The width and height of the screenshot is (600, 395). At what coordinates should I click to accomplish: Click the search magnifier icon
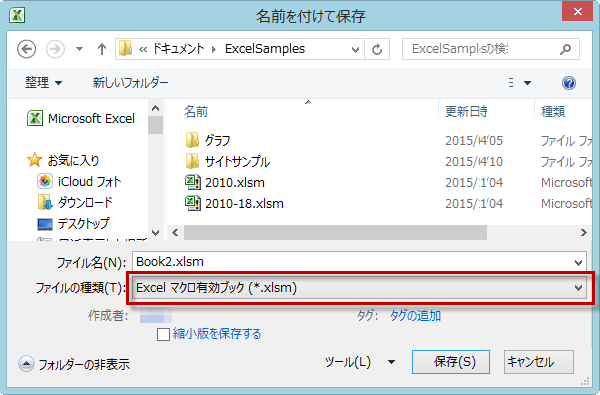coord(566,49)
